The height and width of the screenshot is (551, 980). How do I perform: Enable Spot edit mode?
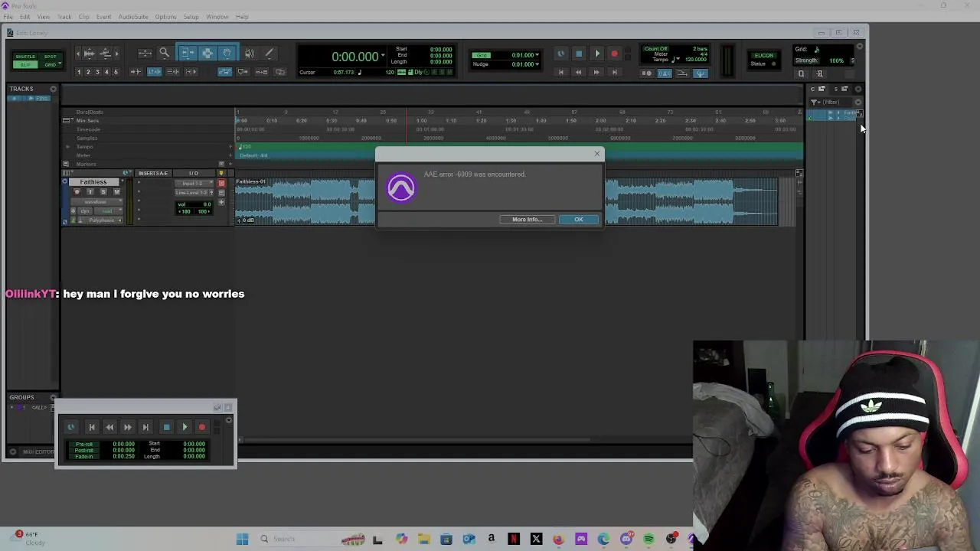pos(50,57)
